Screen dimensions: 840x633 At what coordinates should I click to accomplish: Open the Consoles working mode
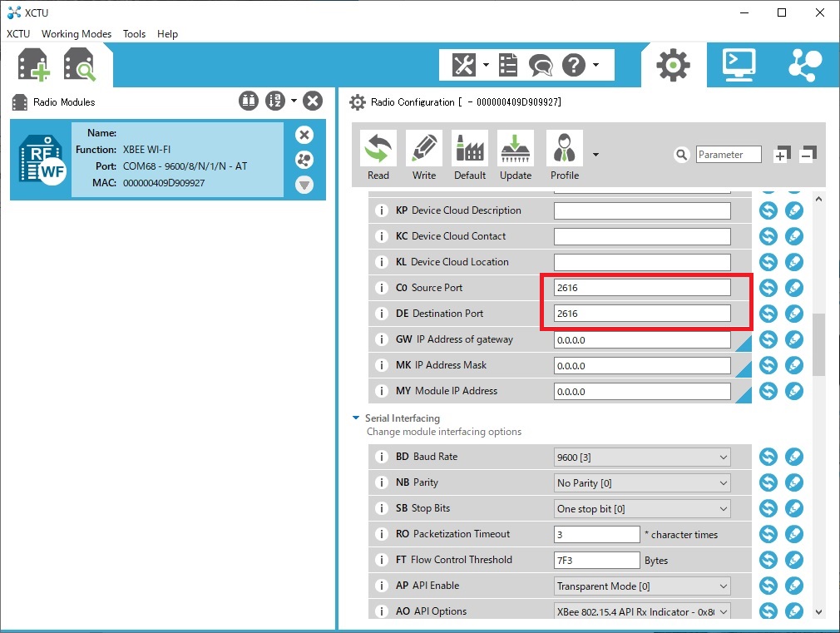[739, 64]
